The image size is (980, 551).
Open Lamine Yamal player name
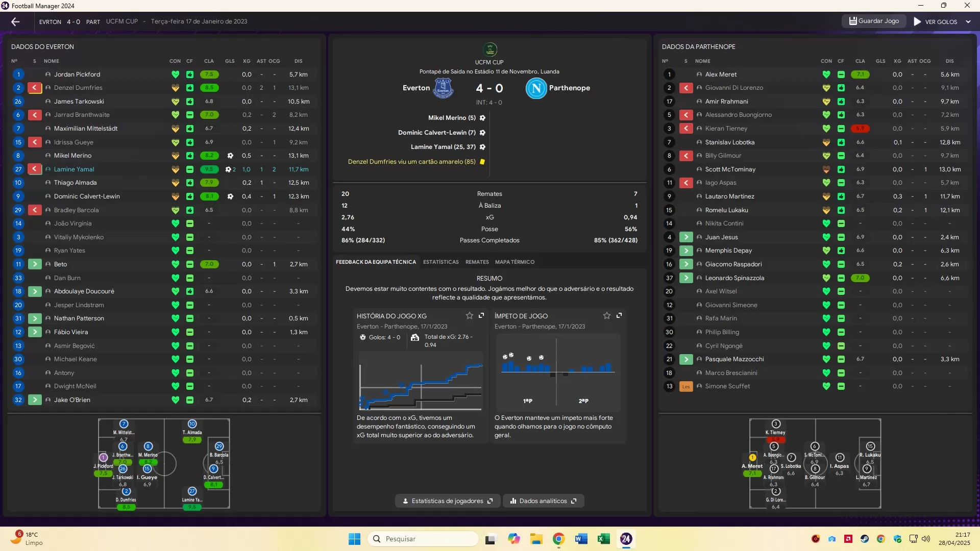pos(74,169)
